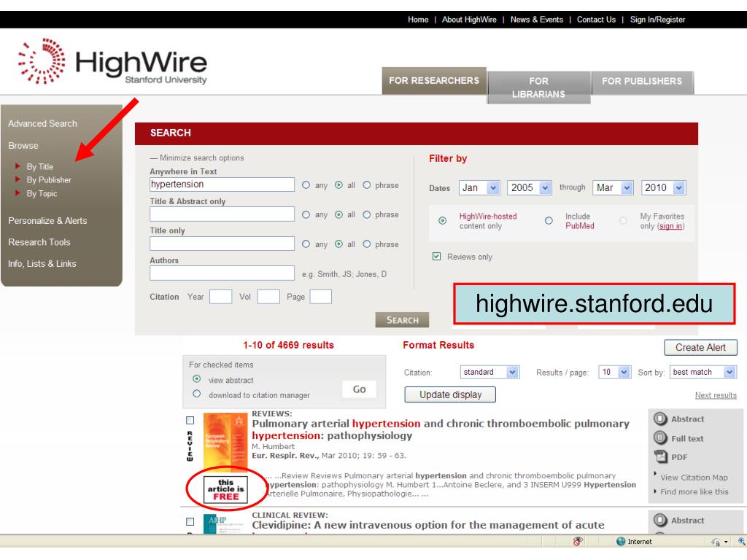Click 'Minimize search options' collapser

click(x=197, y=157)
